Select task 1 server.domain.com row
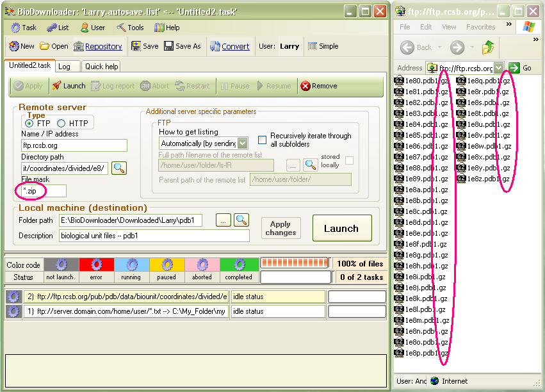Viewport: 545px width, 392px height. 127,311
